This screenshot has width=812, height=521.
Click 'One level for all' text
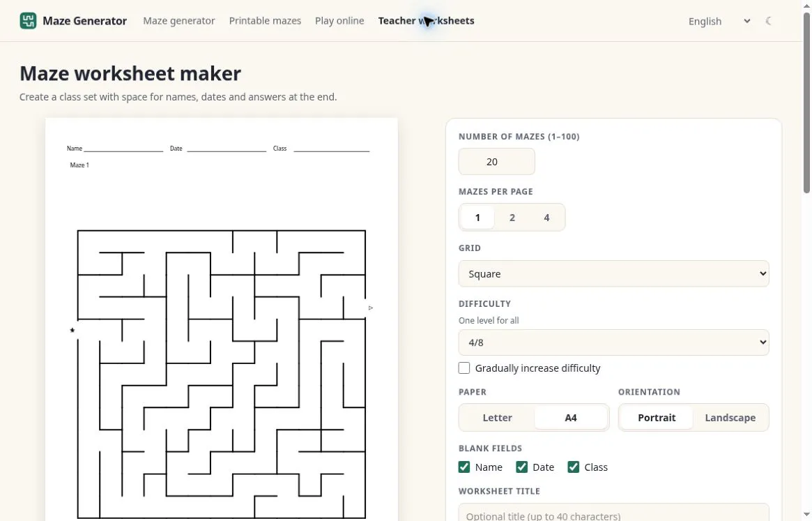point(489,320)
